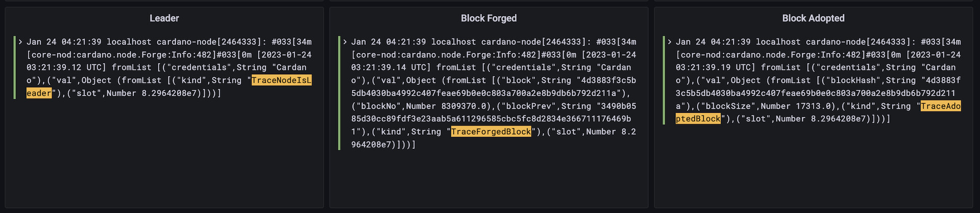Expand the Block Adopted log entry chevron

pyautogui.click(x=670, y=42)
